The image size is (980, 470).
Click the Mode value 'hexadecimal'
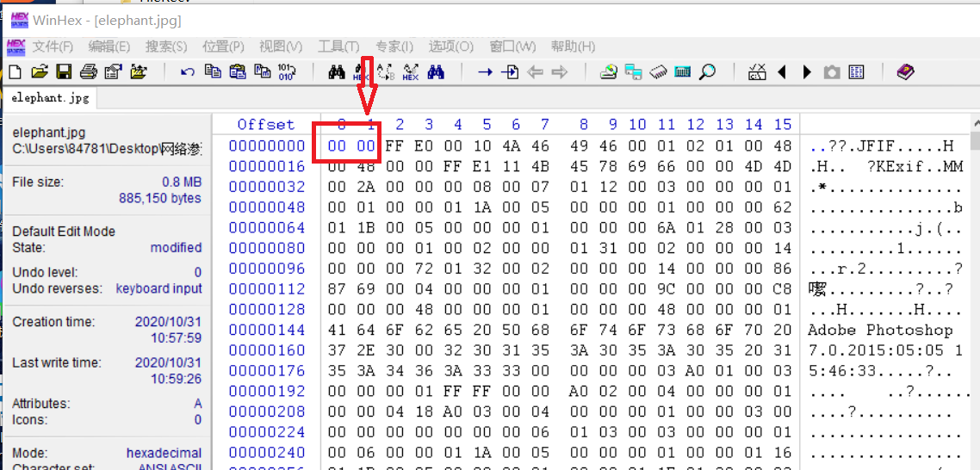click(x=164, y=453)
